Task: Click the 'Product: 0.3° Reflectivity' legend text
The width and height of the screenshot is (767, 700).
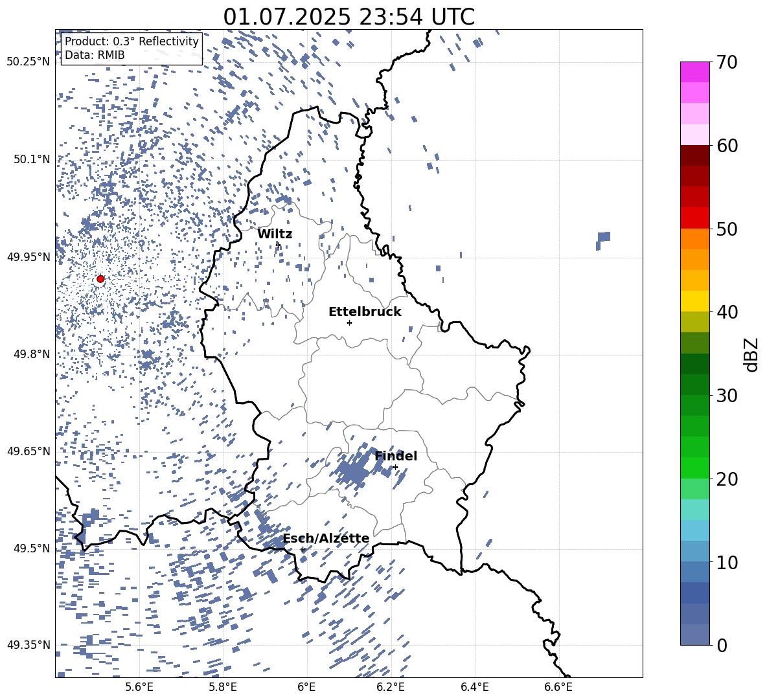Action: tap(132, 41)
